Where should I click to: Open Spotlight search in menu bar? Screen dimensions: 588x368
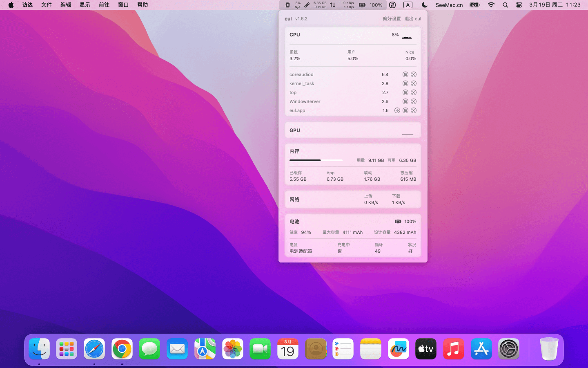[x=506, y=5]
